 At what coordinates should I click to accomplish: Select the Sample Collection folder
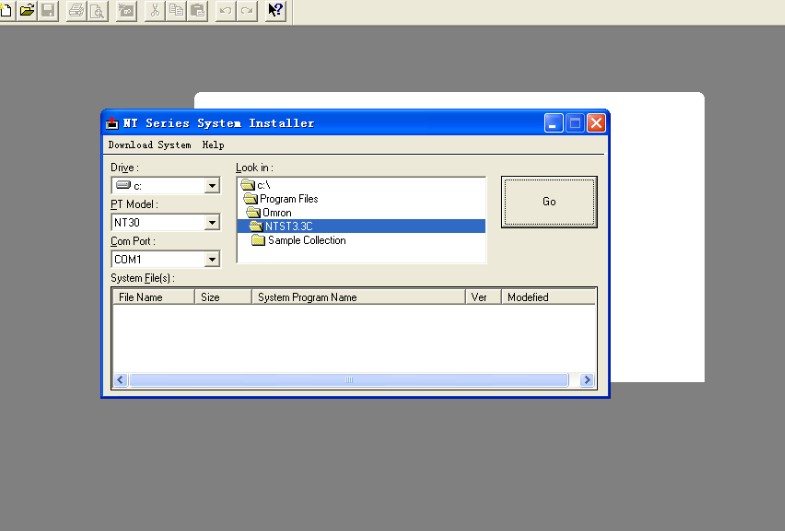pyautogui.click(x=306, y=240)
